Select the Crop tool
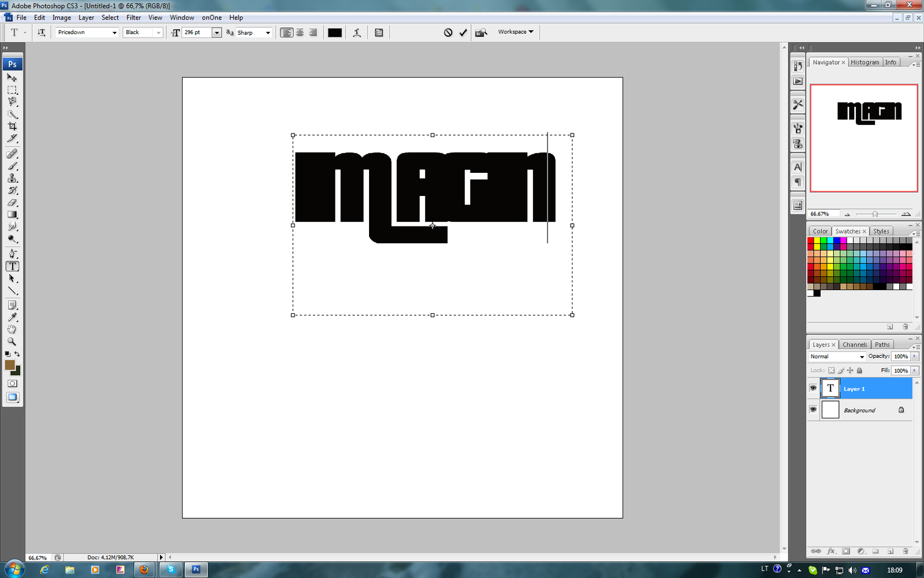The height and width of the screenshot is (578, 924). coord(12,126)
